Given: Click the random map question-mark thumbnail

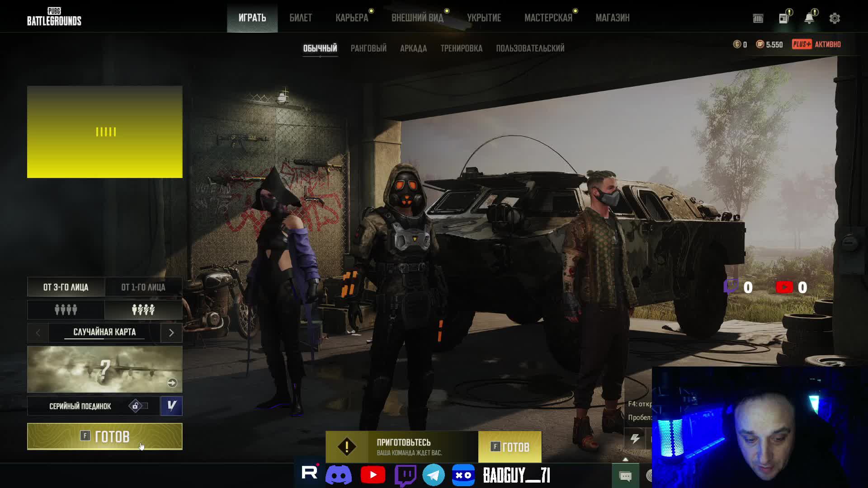Looking at the screenshot, I should [x=104, y=369].
